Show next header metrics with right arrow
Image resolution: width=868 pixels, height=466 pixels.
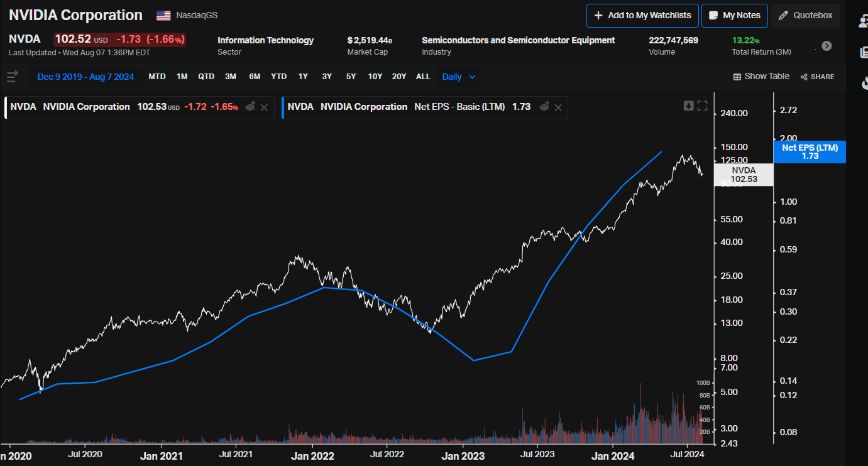827,46
